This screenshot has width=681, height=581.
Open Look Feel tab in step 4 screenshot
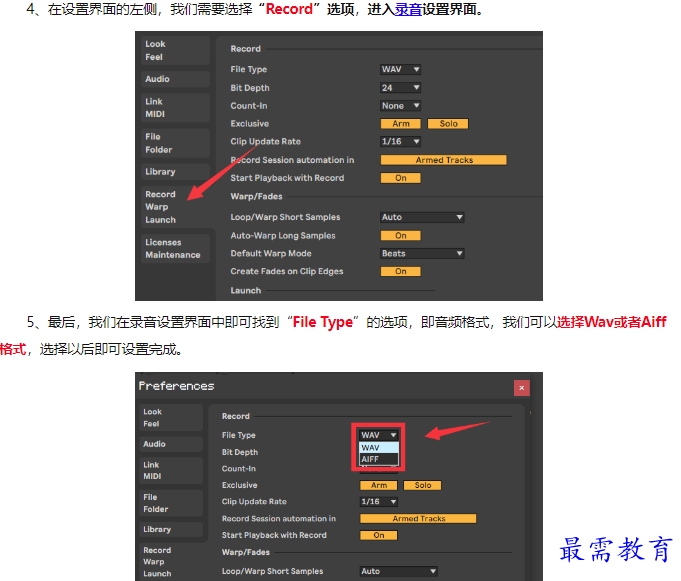[175, 50]
